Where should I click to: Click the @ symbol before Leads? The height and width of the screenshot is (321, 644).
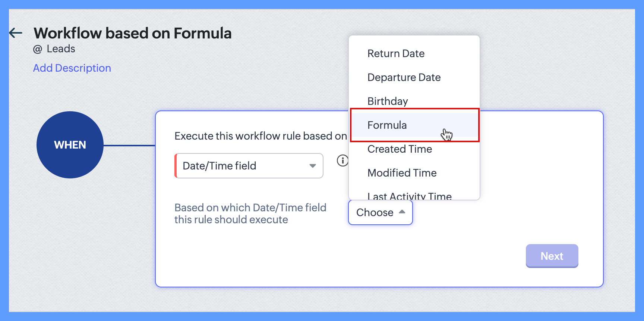click(38, 49)
